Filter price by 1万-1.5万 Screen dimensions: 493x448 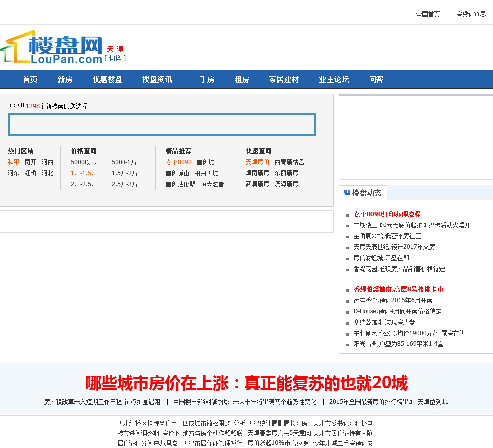pyautogui.click(x=84, y=173)
